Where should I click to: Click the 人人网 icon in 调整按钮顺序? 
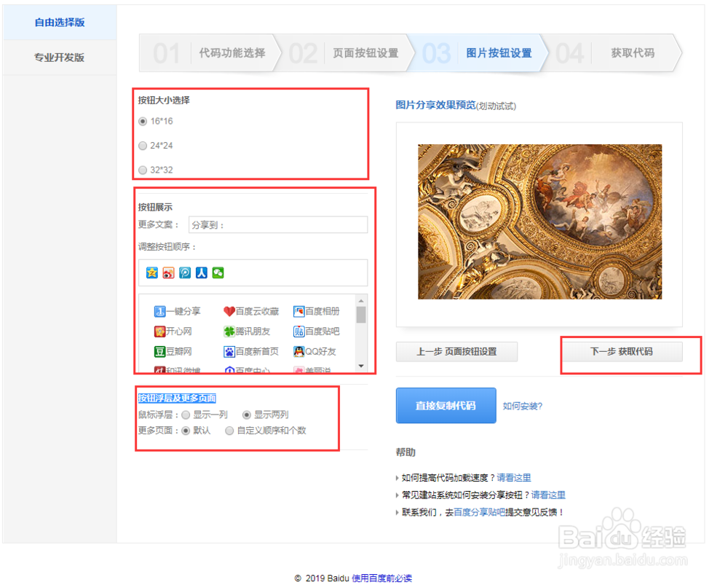[202, 272]
